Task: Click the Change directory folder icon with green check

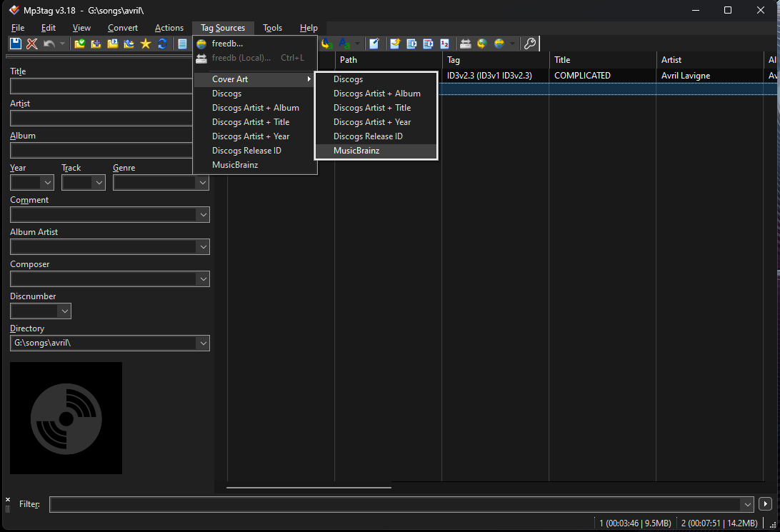Action: (80, 44)
